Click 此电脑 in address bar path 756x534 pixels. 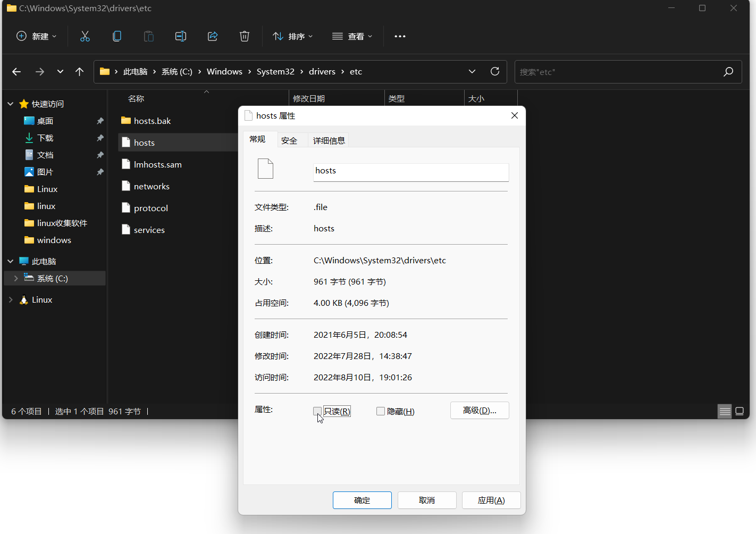(135, 71)
